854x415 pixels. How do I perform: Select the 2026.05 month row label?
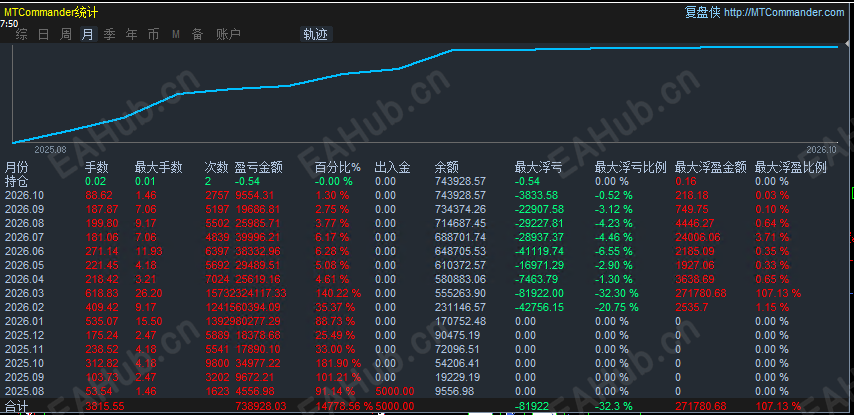[23, 265]
